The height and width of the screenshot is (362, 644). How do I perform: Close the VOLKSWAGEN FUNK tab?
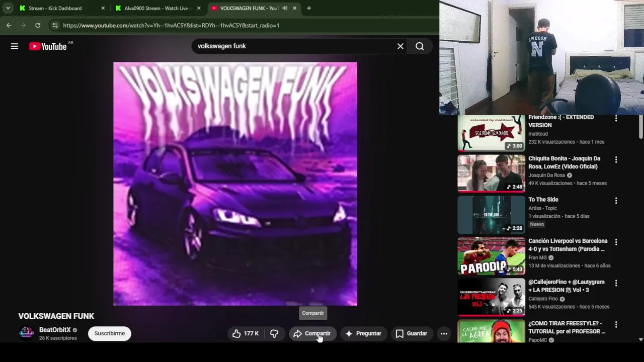click(294, 8)
